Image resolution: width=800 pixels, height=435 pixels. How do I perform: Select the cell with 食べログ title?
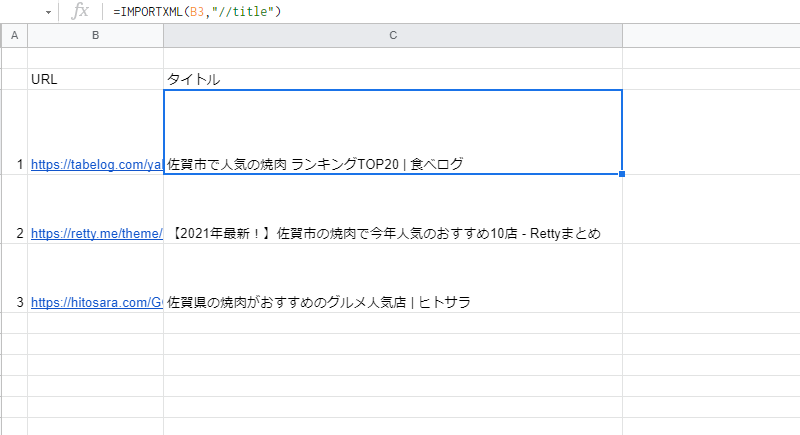tap(393, 132)
